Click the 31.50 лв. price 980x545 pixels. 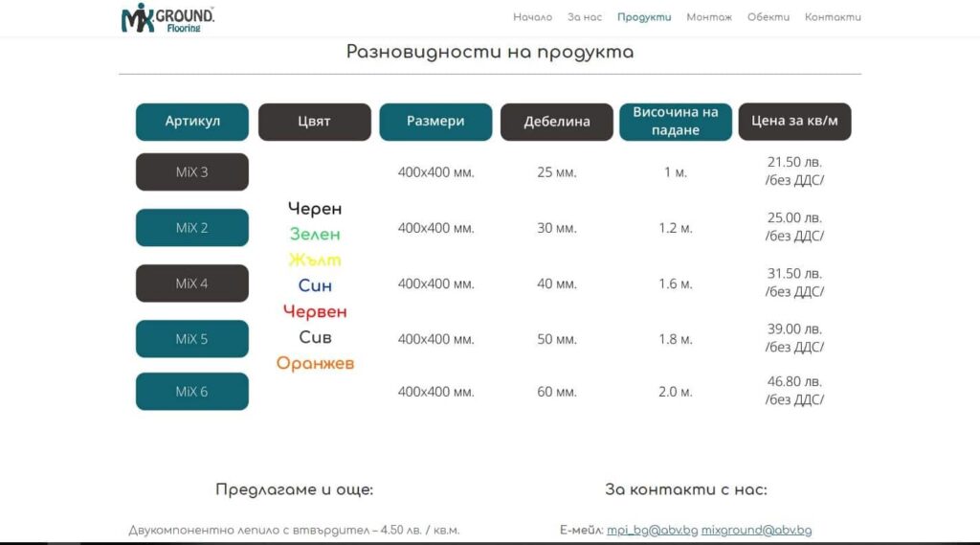794,273
